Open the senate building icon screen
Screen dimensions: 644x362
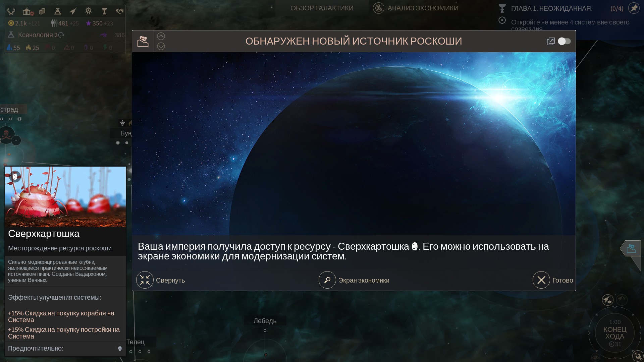27,11
